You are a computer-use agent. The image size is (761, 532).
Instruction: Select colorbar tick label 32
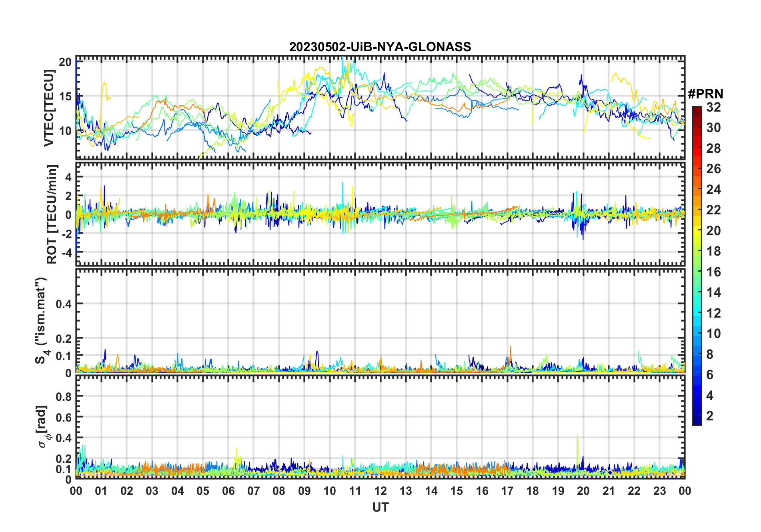tap(713, 107)
